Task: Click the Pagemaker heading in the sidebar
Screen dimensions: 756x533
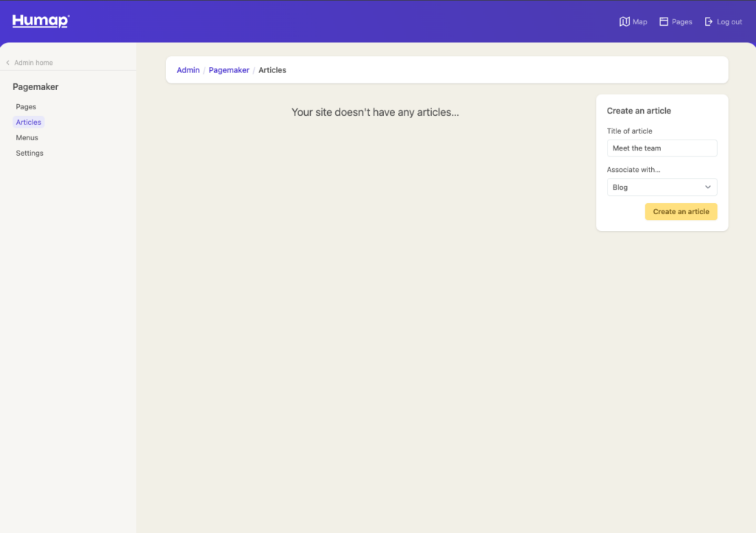Action: 35,87
